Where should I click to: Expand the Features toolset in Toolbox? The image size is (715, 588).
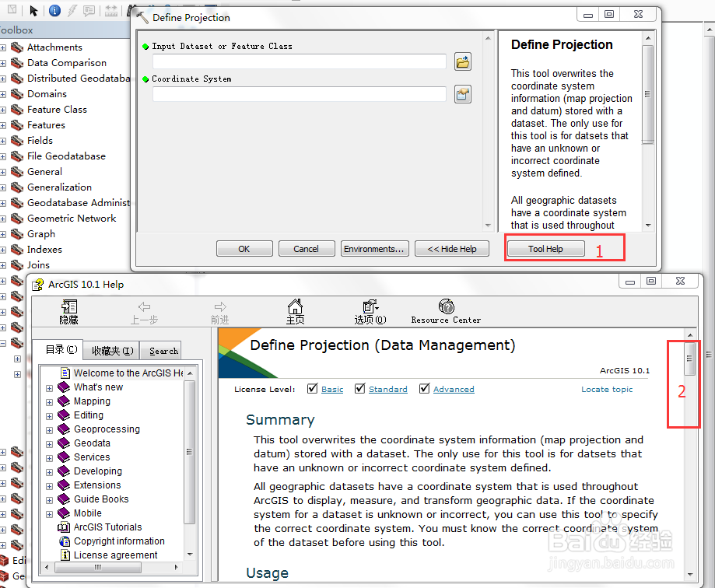click(3, 125)
